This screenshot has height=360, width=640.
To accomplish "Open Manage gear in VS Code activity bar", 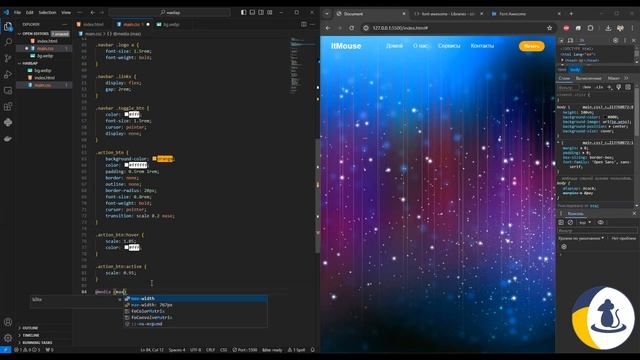I will point(8,338).
